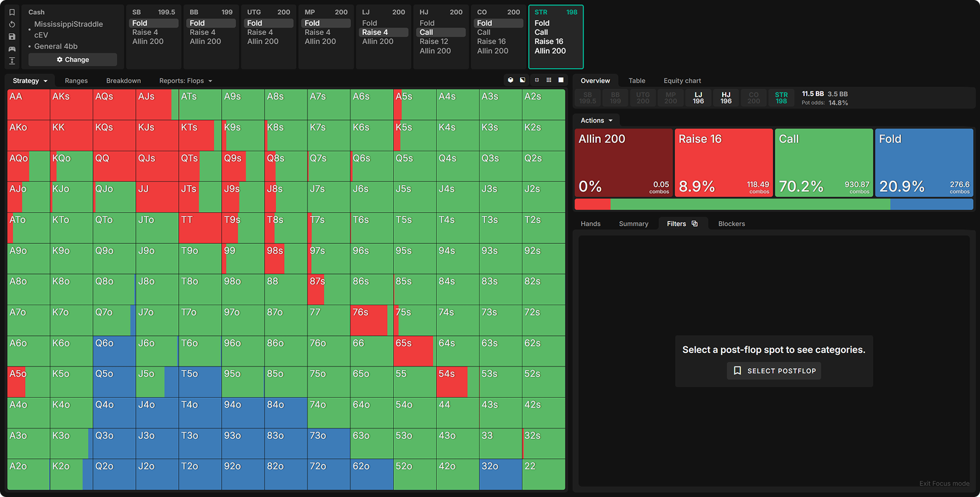Open the Actions dropdown
The width and height of the screenshot is (980, 497).
(596, 121)
